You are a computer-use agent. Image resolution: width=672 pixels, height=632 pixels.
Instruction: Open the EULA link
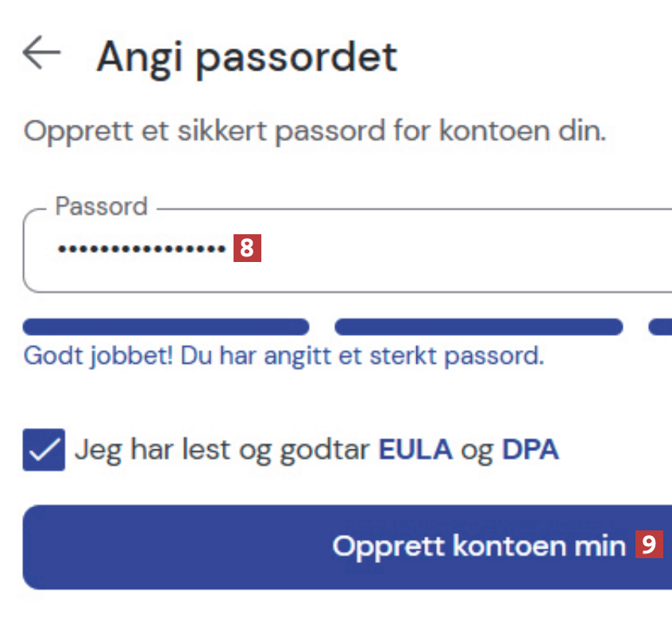(x=415, y=450)
